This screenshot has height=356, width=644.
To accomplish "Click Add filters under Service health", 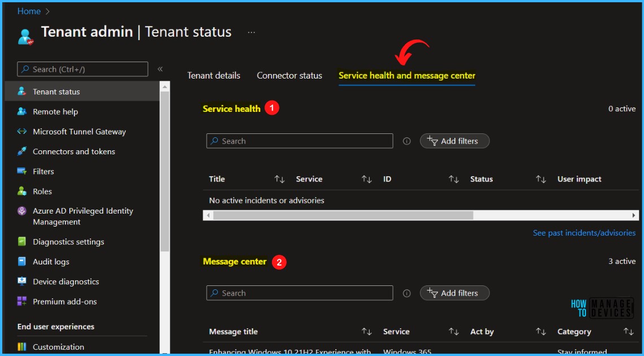I will coord(454,141).
